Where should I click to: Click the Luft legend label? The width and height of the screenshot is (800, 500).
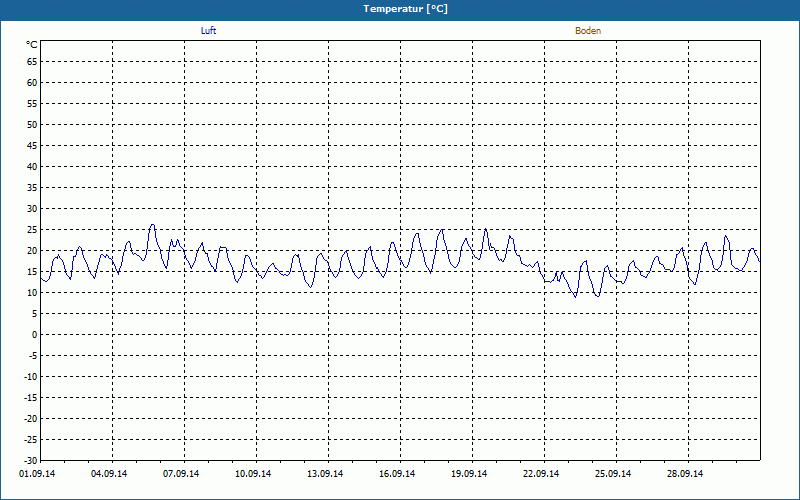pos(208,31)
